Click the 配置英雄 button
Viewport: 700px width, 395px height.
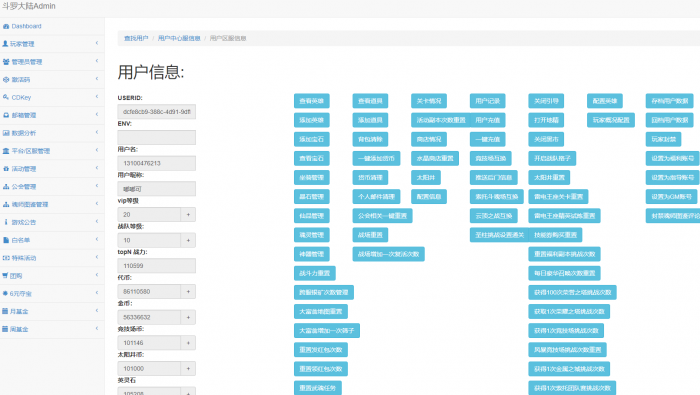604,101
